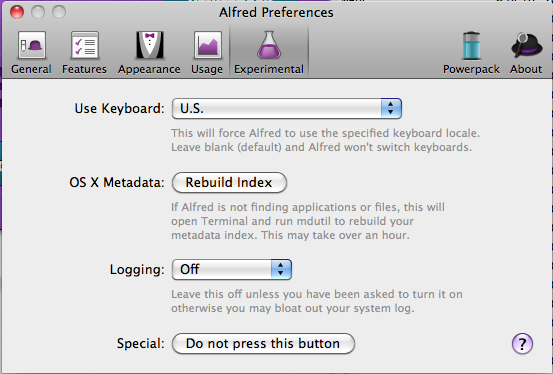
Task: Select the Appearance tuxedo icon
Action: tap(150, 45)
